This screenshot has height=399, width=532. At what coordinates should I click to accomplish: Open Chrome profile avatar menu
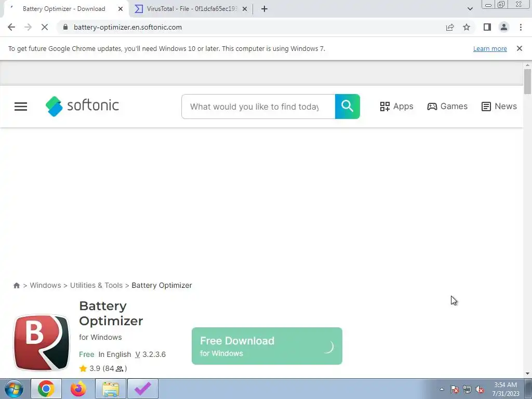point(504,27)
